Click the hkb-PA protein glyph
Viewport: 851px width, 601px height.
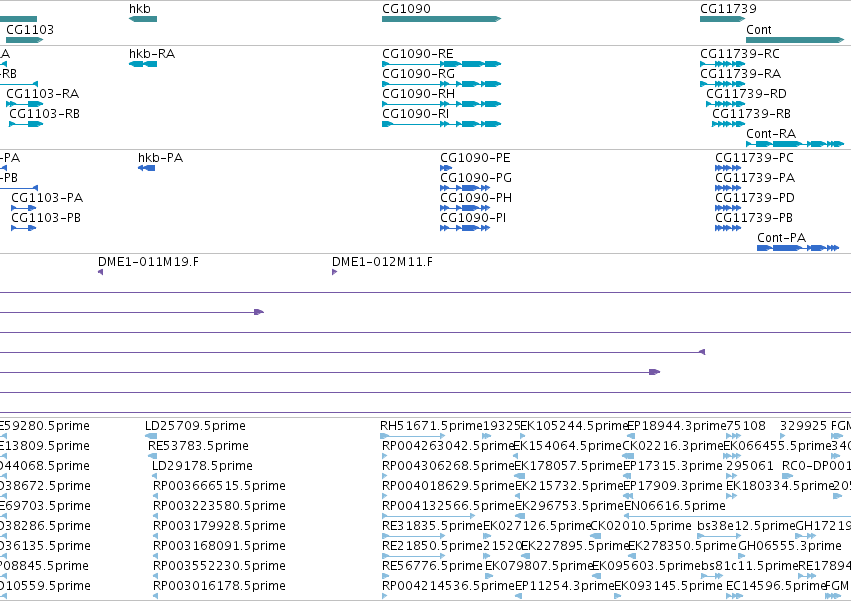pos(147,168)
